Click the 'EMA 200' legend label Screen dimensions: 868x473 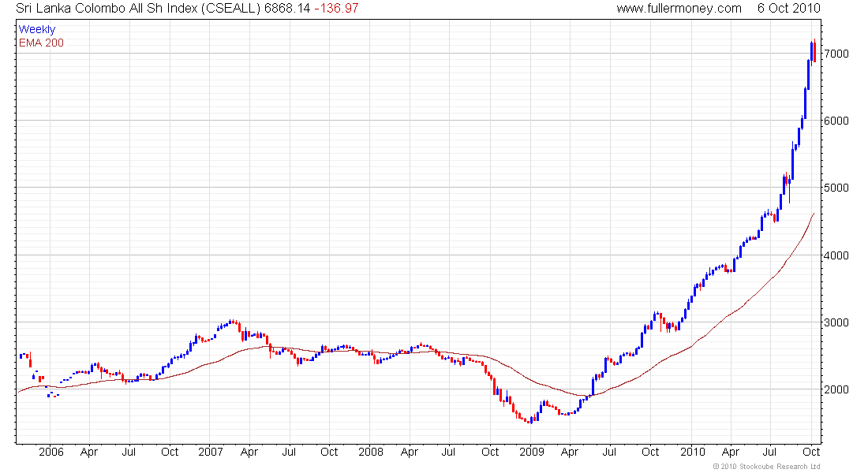[42, 43]
